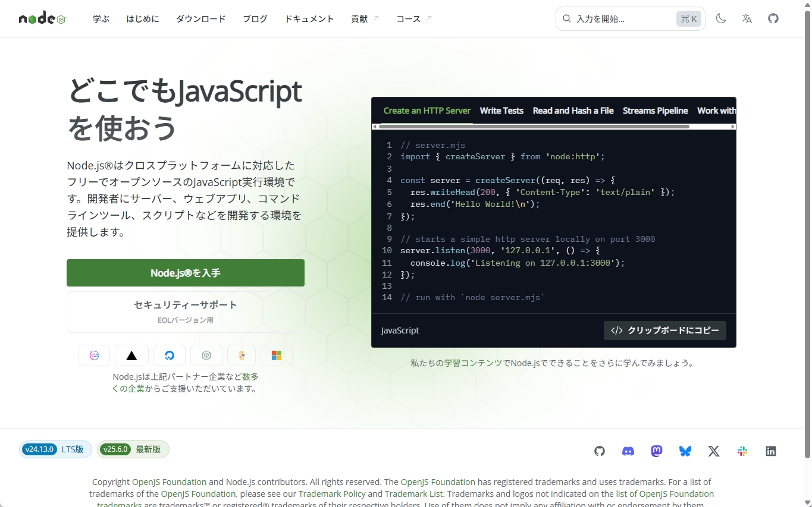The image size is (812, 507).
Task: Open the Slack icon in footer
Action: [742, 451]
